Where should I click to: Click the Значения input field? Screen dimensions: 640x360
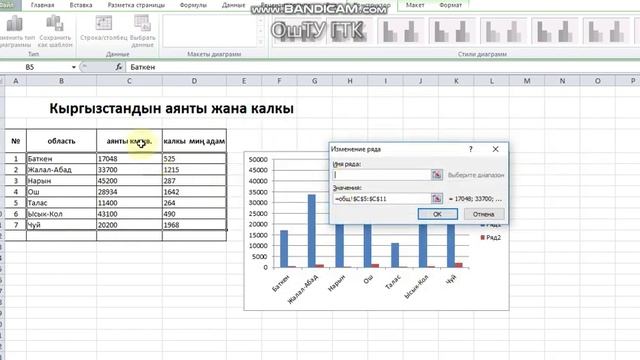[x=382, y=198]
